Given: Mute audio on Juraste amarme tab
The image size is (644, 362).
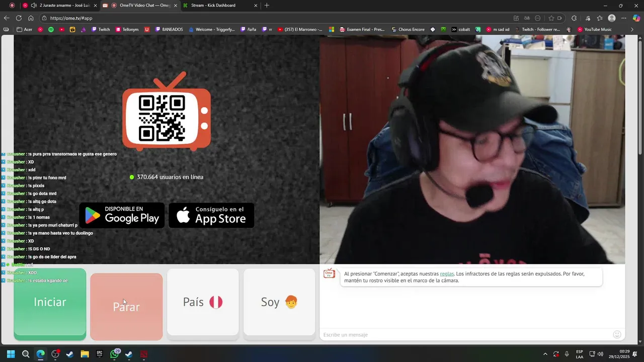Looking at the screenshot, I should [33, 6].
